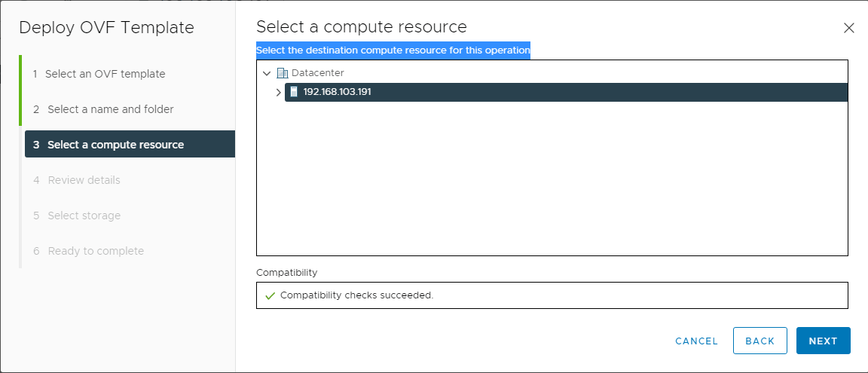Cancel the OVF deployment wizard
This screenshot has width=868, height=373.
(x=696, y=341)
